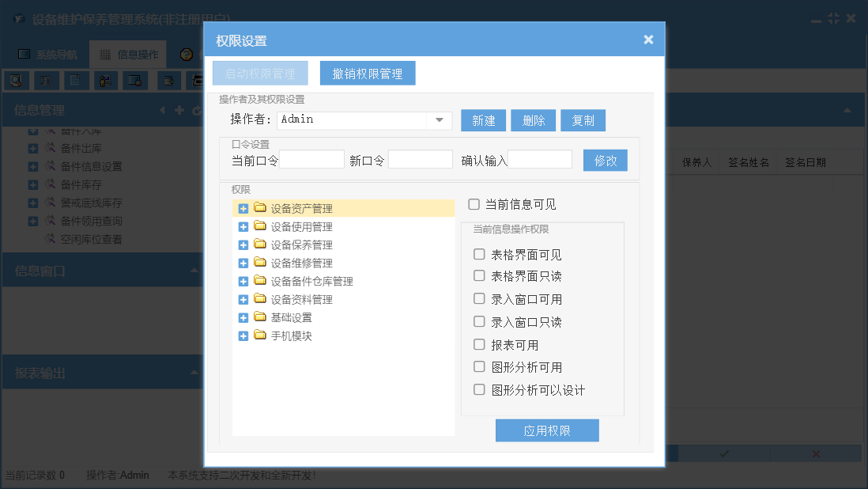Open the 操作者 dropdown showing Admin
Image resolution: width=868 pixels, height=489 pixels.
coord(439,120)
